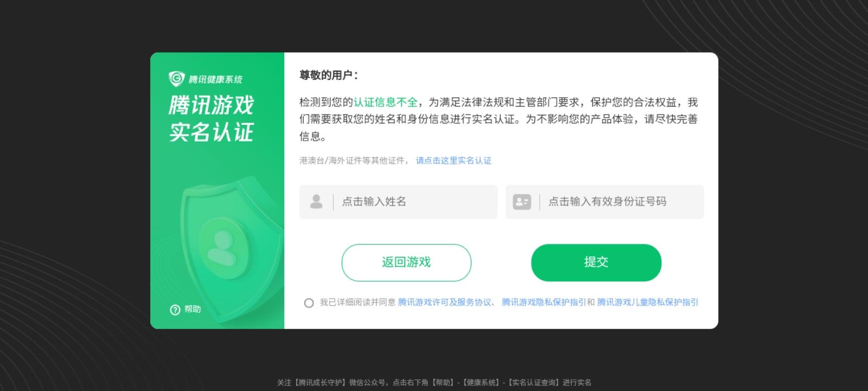The width and height of the screenshot is (868, 391).
Task: Click the 帮助 text label
Action: coord(193,309)
